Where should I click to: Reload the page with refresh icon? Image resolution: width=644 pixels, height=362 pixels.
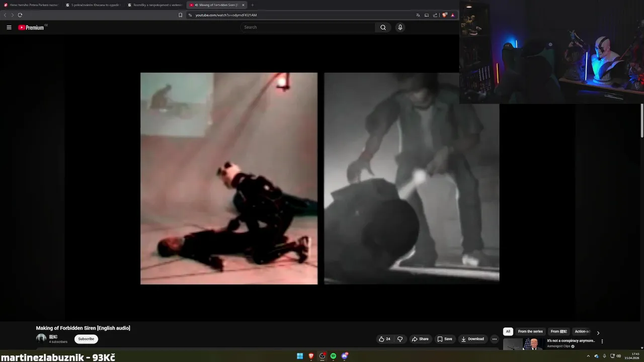[20, 15]
